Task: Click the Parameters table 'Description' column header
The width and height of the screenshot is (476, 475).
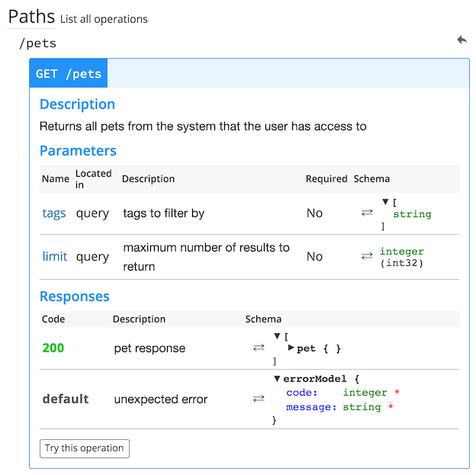Action: 148,178
